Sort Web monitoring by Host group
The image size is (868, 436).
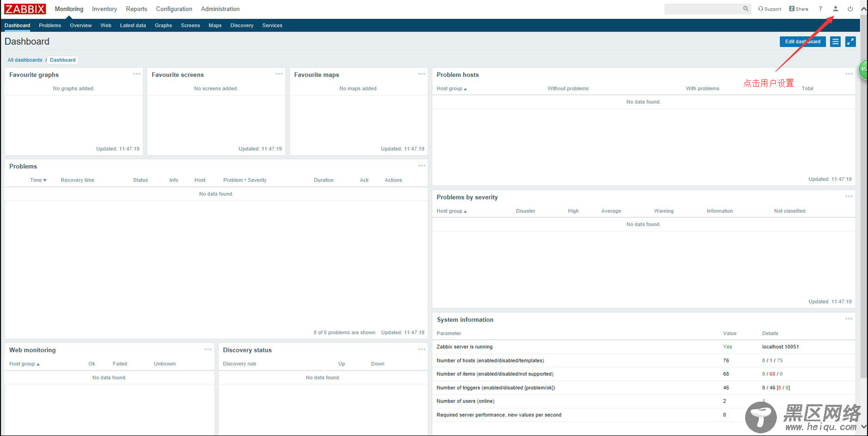coord(24,364)
